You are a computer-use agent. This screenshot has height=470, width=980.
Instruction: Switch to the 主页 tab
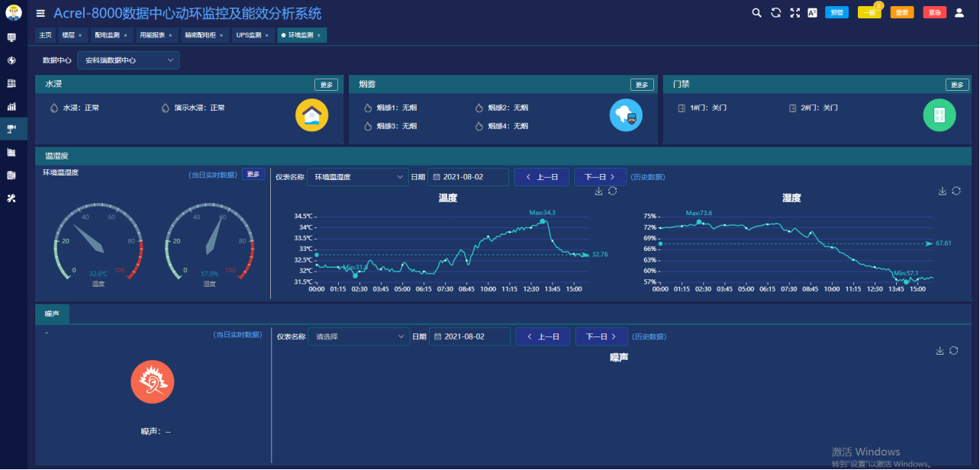46,35
